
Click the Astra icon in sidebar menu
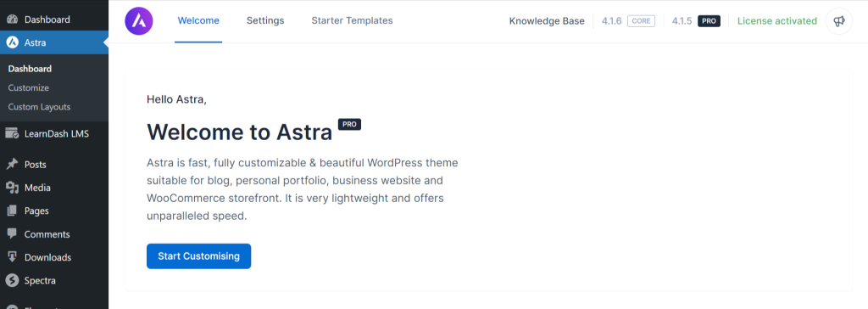(12, 42)
